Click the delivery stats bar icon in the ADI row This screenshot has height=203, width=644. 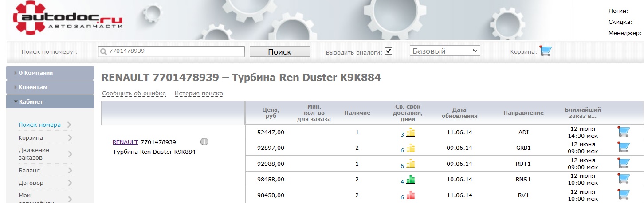point(411,132)
